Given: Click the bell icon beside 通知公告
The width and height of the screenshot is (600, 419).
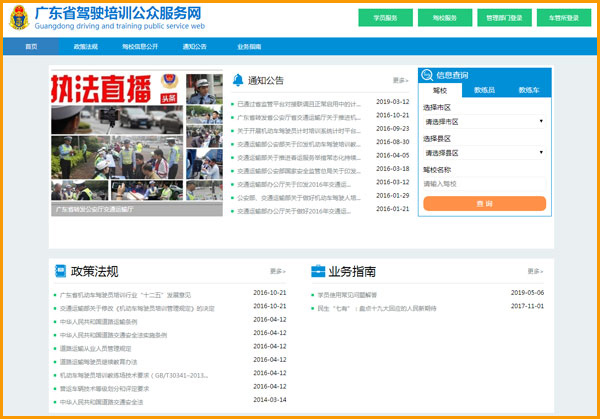Looking at the screenshot, I should pos(238,80).
